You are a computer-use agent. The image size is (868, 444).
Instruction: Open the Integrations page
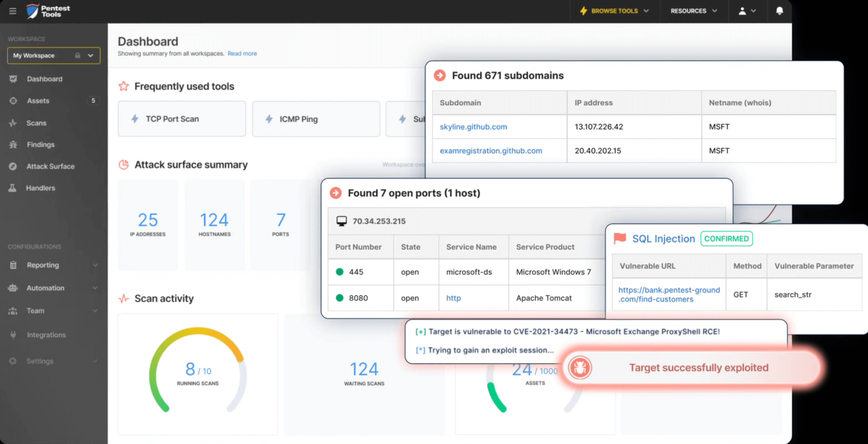pos(46,335)
